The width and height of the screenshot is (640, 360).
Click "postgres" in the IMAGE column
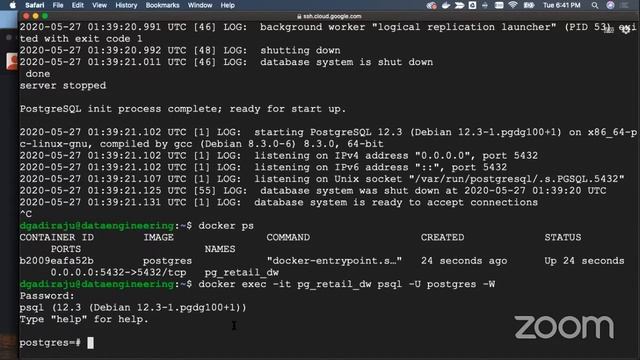pos(167,261)
